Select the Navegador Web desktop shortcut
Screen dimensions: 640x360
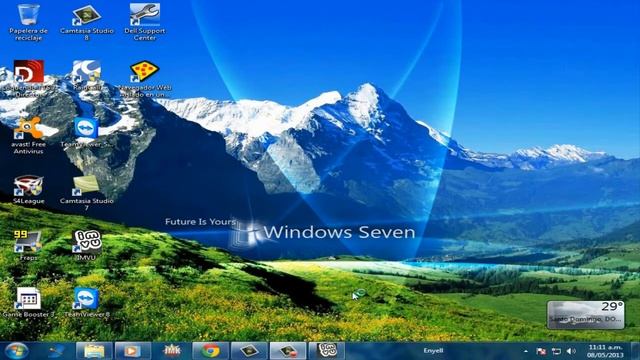[x=144, y=79]
